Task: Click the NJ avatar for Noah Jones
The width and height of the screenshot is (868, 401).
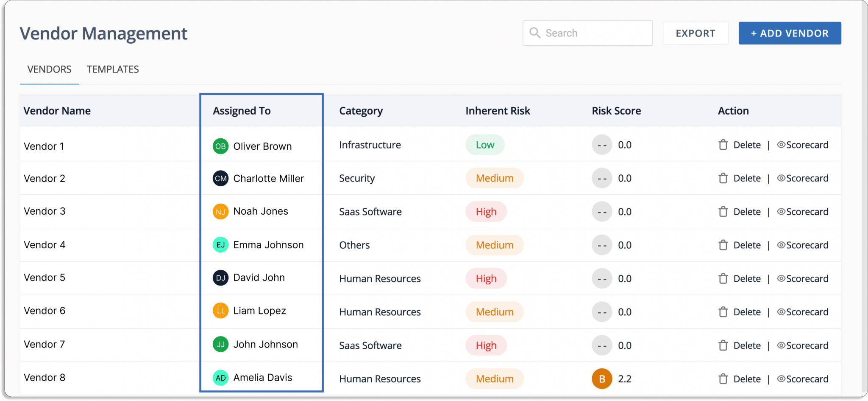Action: click(x=220, y=211)
